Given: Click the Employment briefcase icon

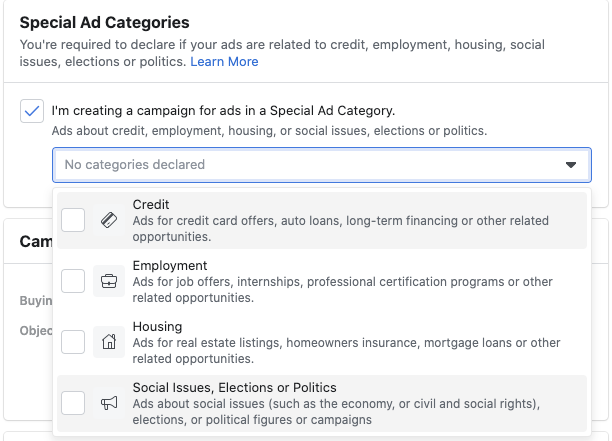Looking at the screenshot, I should coord(109,282).
